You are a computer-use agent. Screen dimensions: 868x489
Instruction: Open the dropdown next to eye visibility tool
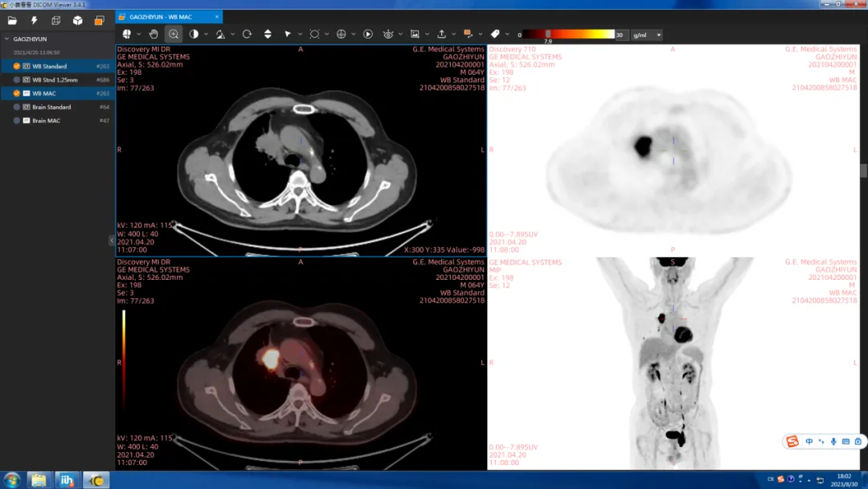[x=400, y=35]
